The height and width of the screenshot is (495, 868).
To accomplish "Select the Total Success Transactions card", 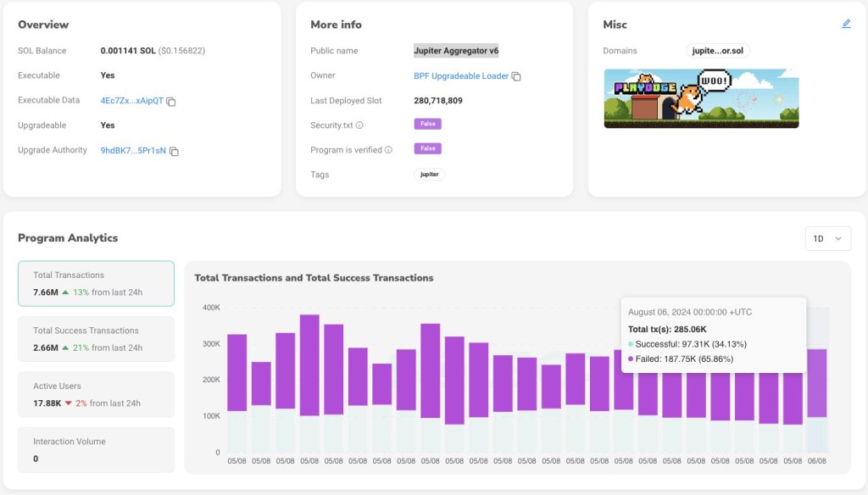I will coord(96,339).
